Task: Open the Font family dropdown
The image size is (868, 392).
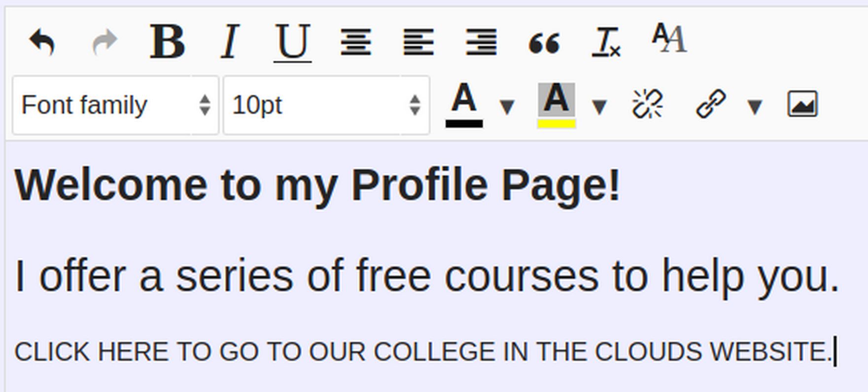Action: click(x=115, y=105)
